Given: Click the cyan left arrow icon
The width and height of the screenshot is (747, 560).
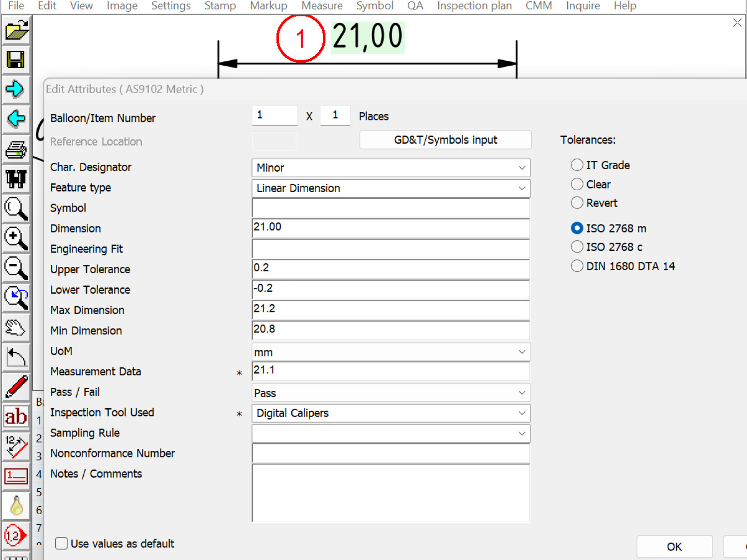Looking at the screenshot, I should pos(16,119).
